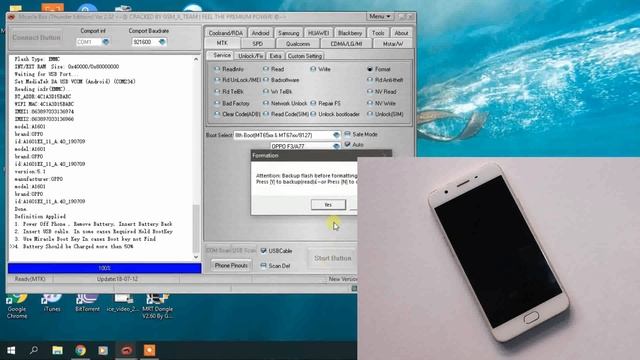Open the Extra sub-tab
The image size is (640, 360).
(x=276, y=56)
